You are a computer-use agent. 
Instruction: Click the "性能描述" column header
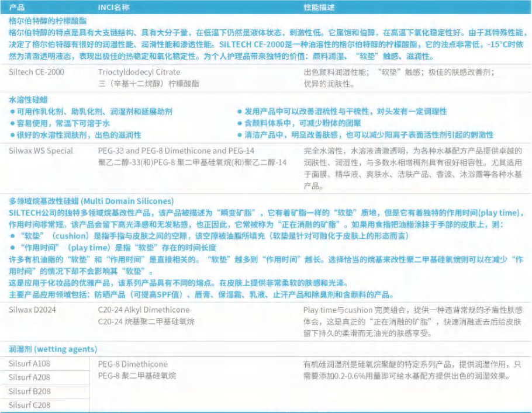coord(319,7)
